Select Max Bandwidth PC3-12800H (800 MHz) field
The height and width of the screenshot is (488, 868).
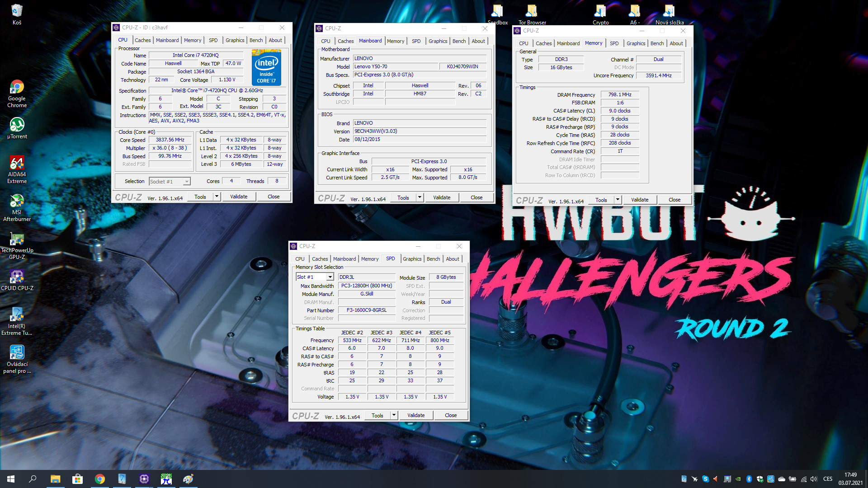coord(367,286)
